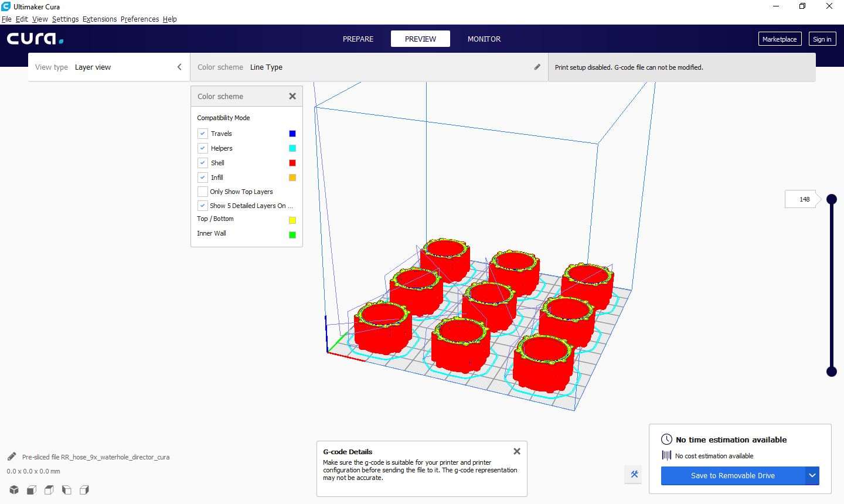
Task: Click the Marketplace button
Action: click(780, 39)
